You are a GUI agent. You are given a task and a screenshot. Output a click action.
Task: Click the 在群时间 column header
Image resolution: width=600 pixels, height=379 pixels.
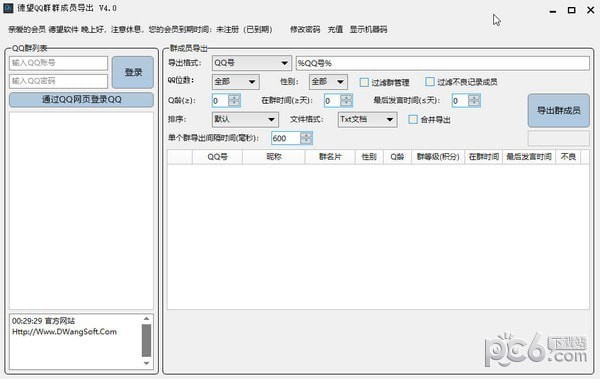483,157
